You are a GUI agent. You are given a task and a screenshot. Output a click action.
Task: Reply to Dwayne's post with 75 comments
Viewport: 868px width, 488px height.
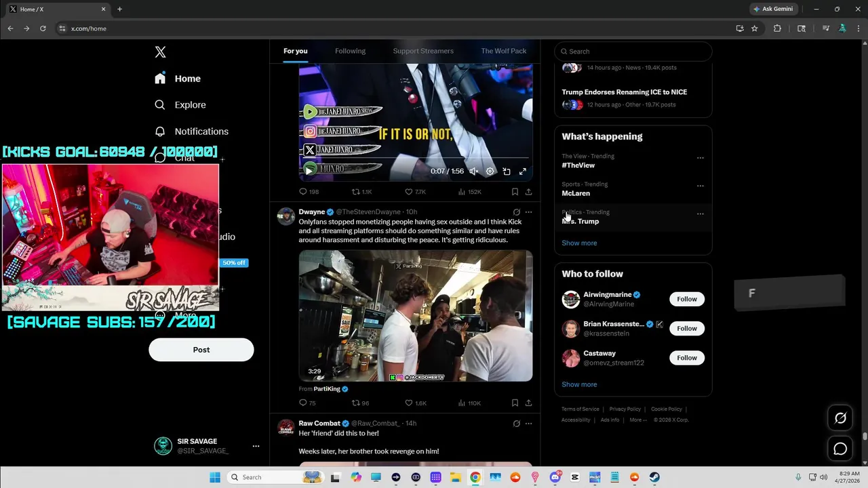[308, 403]
